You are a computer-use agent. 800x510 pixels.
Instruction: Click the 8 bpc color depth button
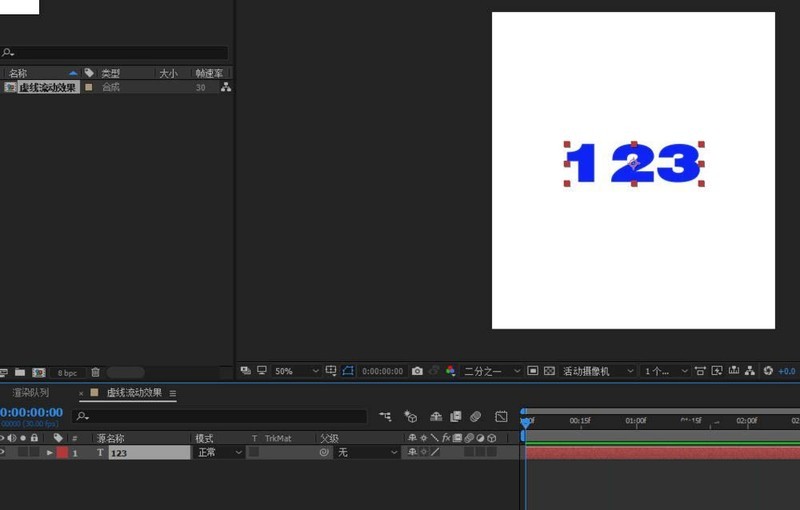67,372
